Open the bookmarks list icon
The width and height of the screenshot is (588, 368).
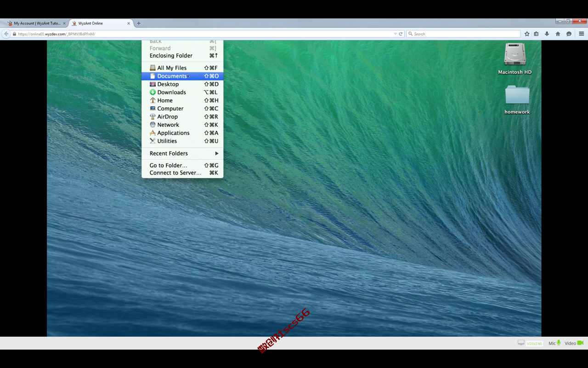coord(536,34)
